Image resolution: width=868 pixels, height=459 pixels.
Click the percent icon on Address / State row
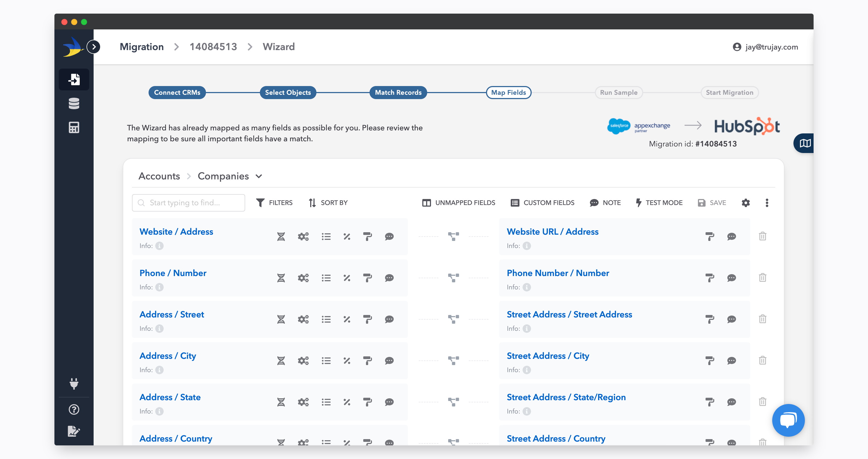tap(347, 402)
